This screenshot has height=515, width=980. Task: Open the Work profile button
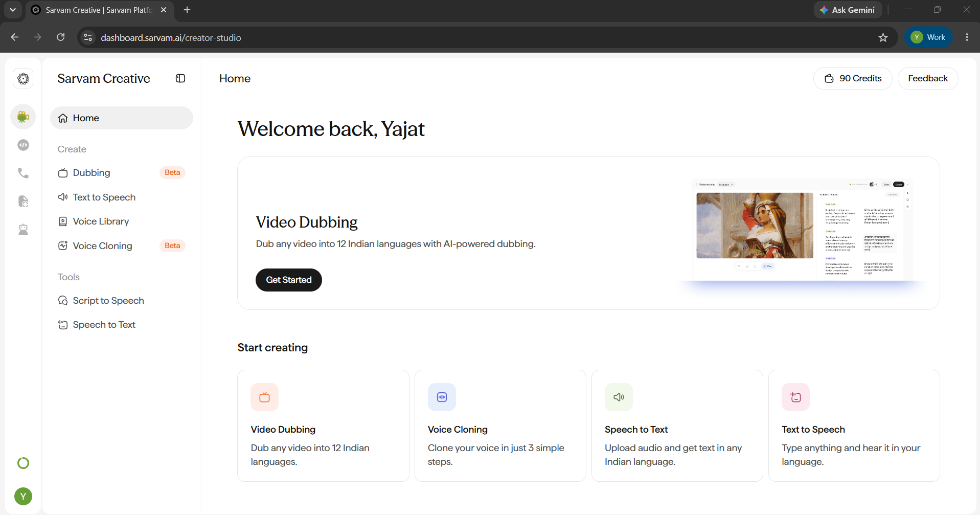[928, 37]
